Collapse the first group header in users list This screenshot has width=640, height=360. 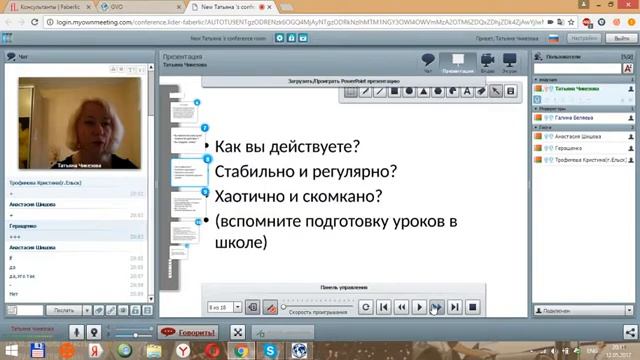[584, 80]
